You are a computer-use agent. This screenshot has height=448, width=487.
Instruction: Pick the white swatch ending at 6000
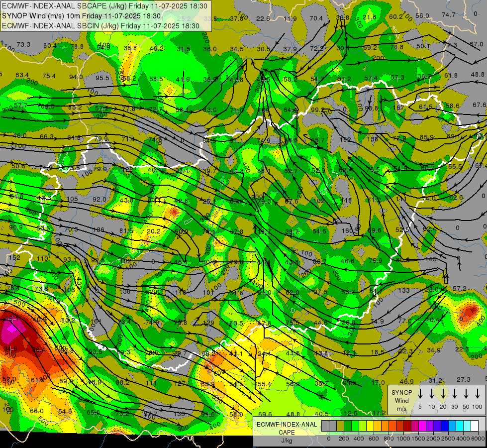pyautogui.click(x=474, y=426)
